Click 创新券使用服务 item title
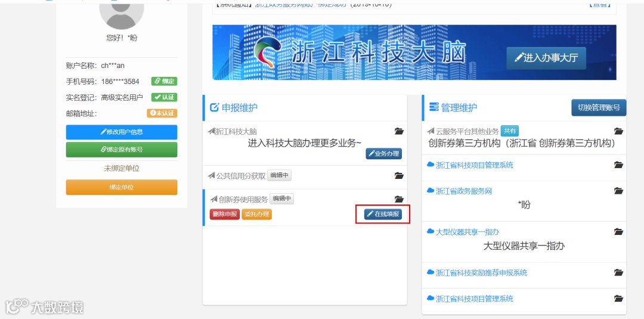Viewport: 644px width, 319px height. [243, 200]
